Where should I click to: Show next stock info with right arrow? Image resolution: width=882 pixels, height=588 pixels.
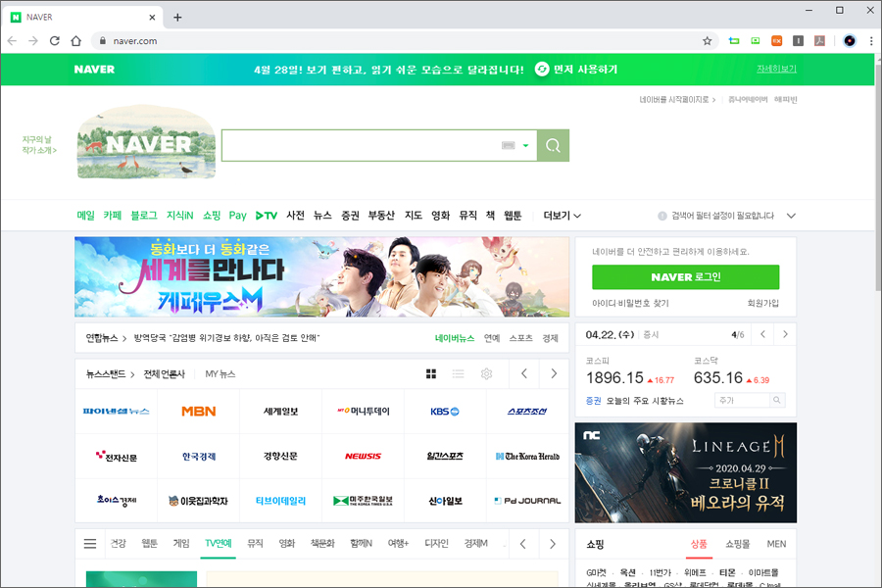[x=785, y=334]
